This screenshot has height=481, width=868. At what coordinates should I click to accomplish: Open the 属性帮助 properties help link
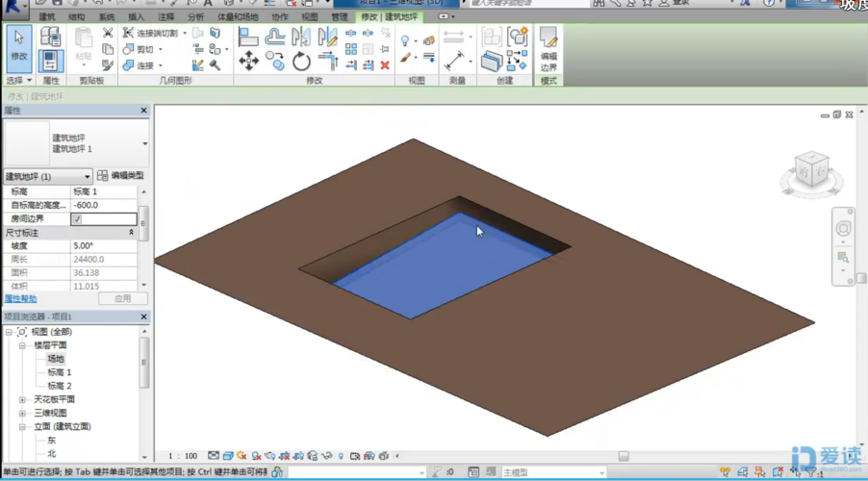pyautogui.click(x=20, y=299)
